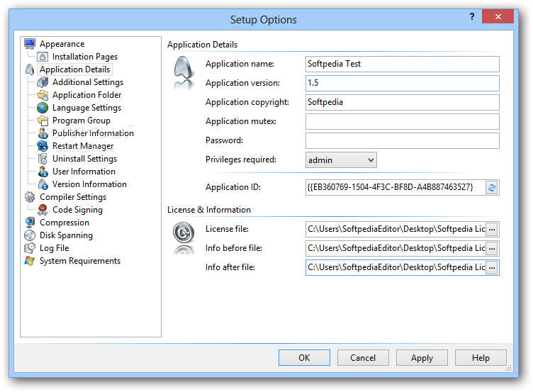Click the Version Information icon
This screenshot has height=392, width=533.
[43, 184]
